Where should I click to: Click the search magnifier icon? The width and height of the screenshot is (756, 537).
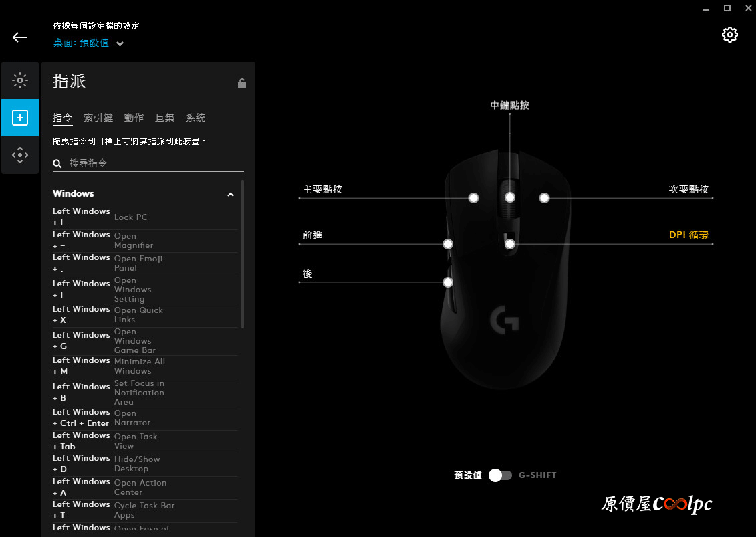point(57,164)
